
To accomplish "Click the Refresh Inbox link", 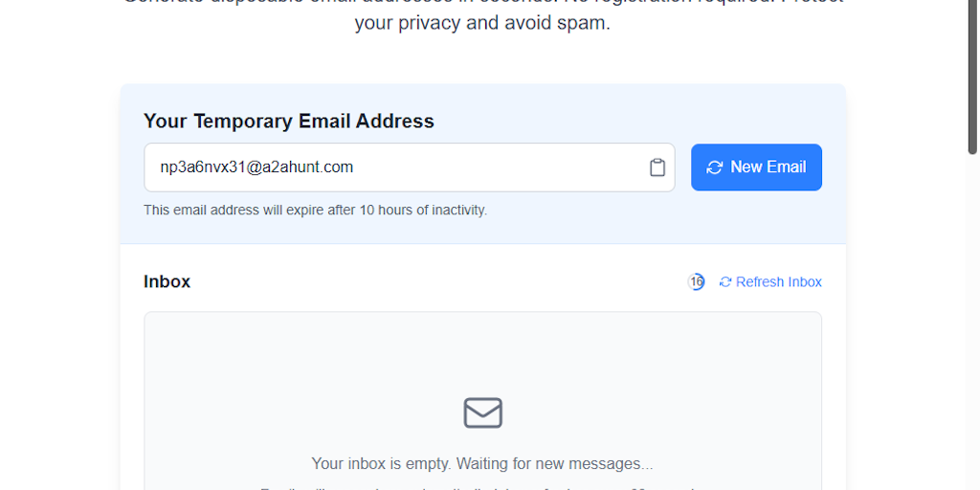I will click(x=778, y=282).
